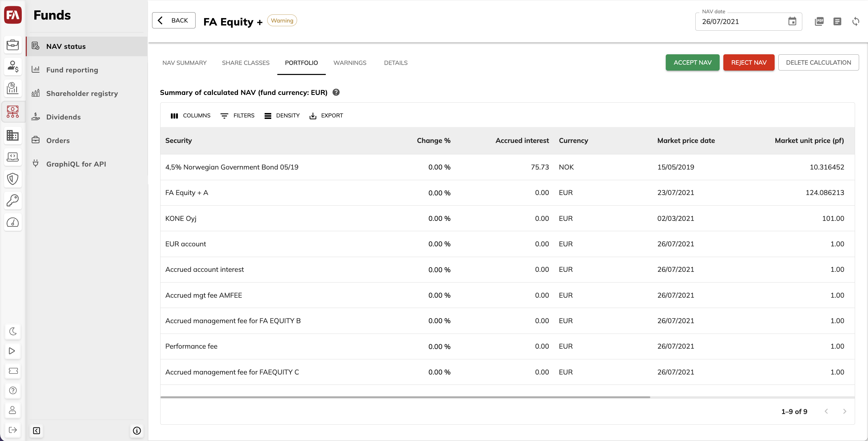Click the Fund reporting sidebar icon
This screenshot has width=868, height=441.
point(36,70)
